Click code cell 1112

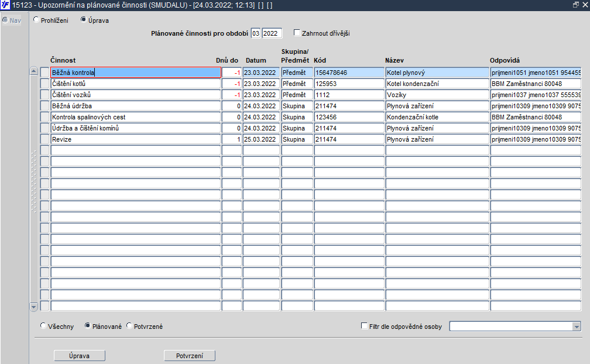[349, 95]
